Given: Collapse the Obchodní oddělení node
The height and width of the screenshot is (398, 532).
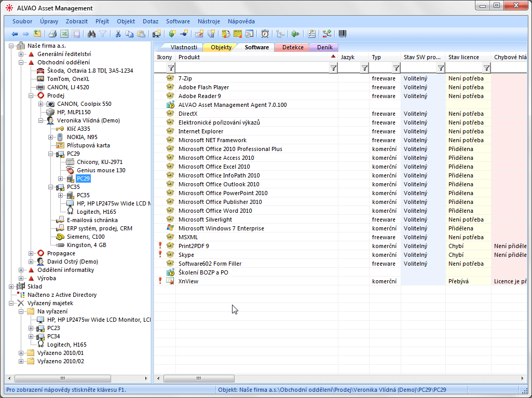Looking at the screenshot, I should (21, 62).
